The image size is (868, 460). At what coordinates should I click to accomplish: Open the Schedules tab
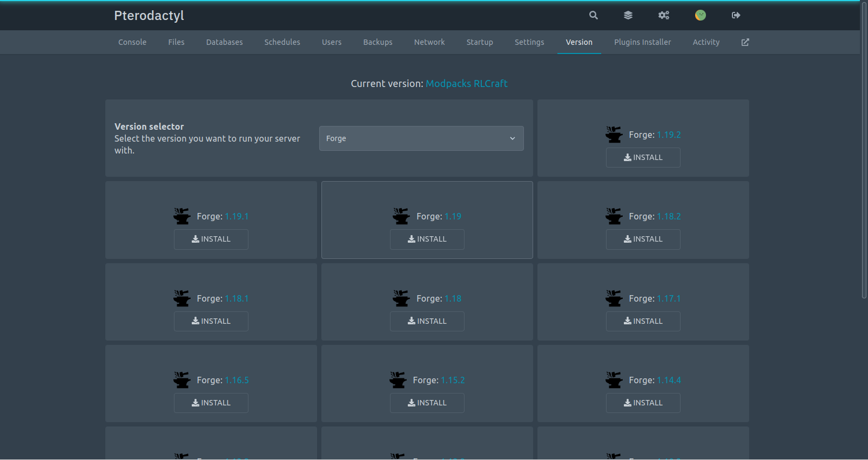(x=282, y=42)
